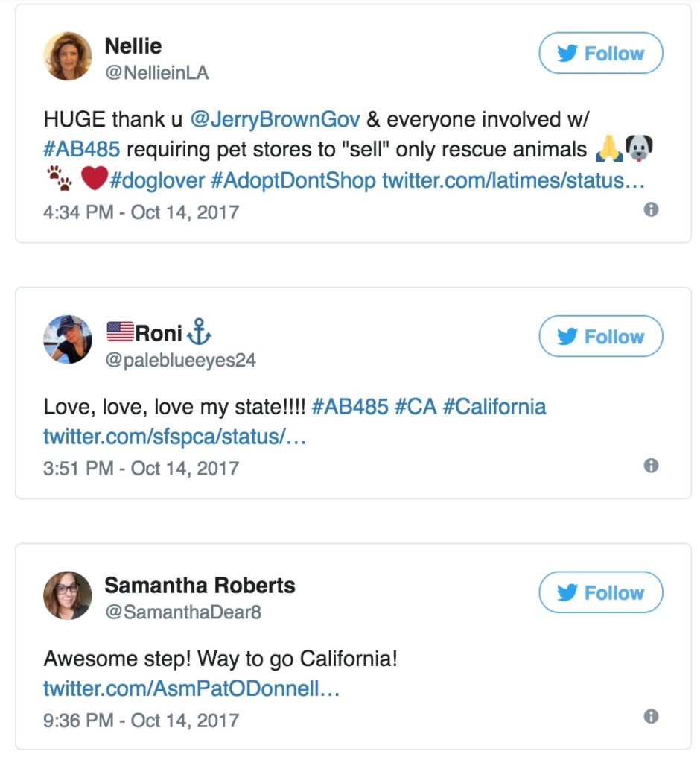Click the @SamanthaDear8 handle
700x763 pixels.
coord(182,612)
